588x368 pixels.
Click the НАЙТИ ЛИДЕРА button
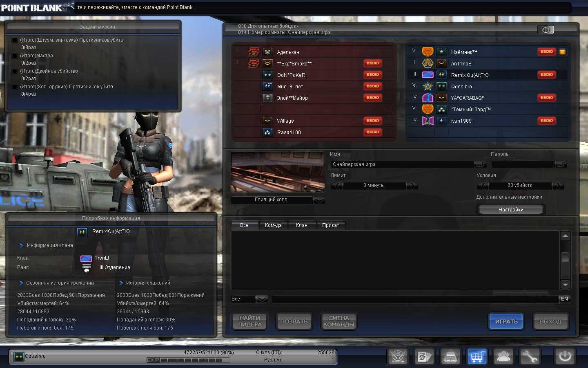tap(250, 321)
